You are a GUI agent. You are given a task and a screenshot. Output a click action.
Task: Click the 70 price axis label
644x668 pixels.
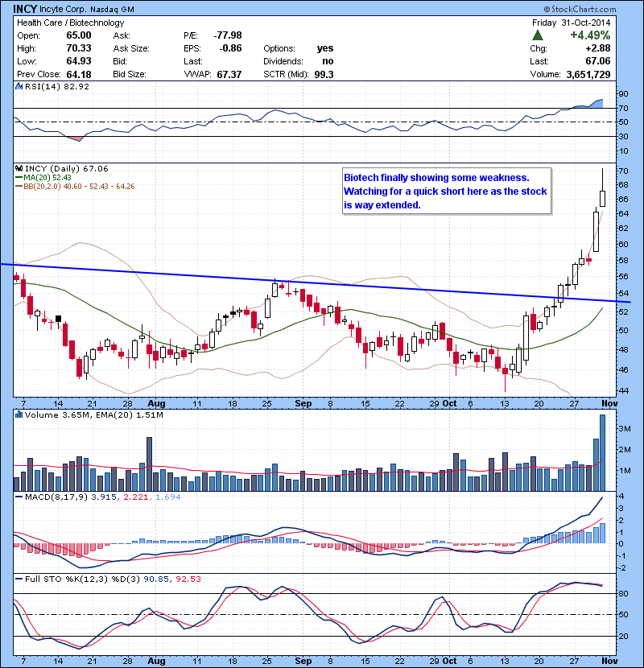click(623, 171)
